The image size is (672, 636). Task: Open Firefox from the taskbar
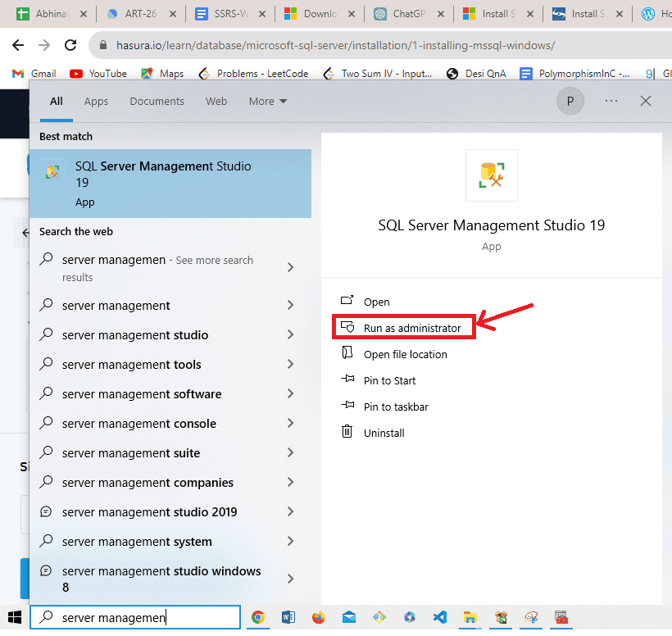point(318,618)
